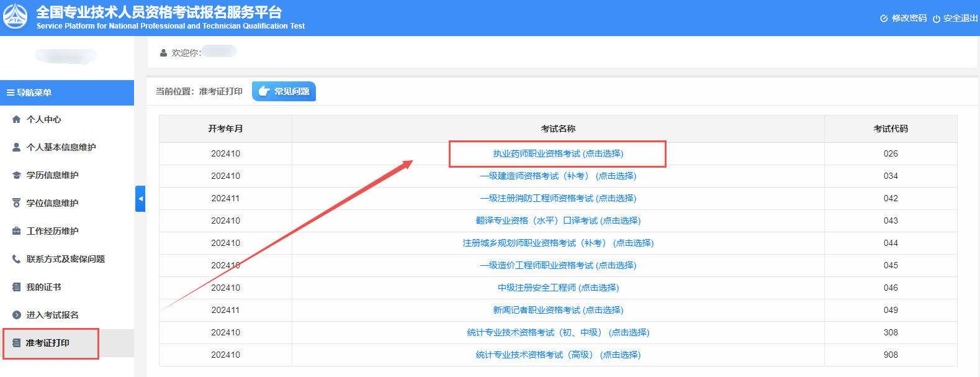
Task: Click the home icon beside 个人中心
Action: (x=17, y=119)
